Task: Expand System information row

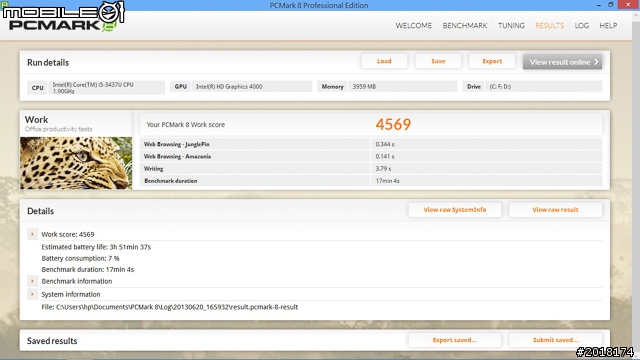Action: coord(32,294)
